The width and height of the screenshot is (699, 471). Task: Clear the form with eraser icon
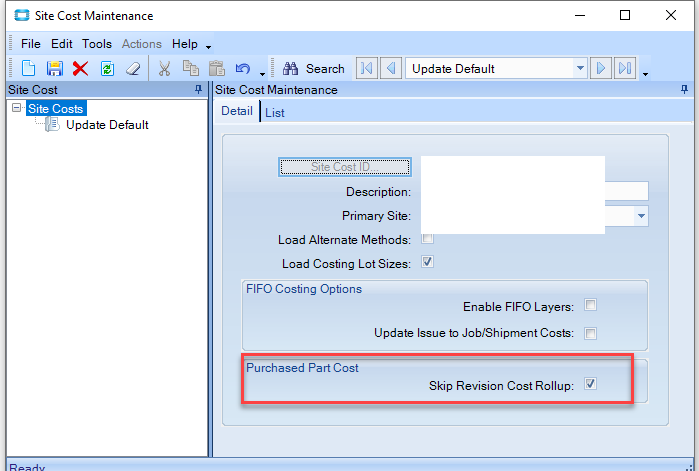click(133, 69)
